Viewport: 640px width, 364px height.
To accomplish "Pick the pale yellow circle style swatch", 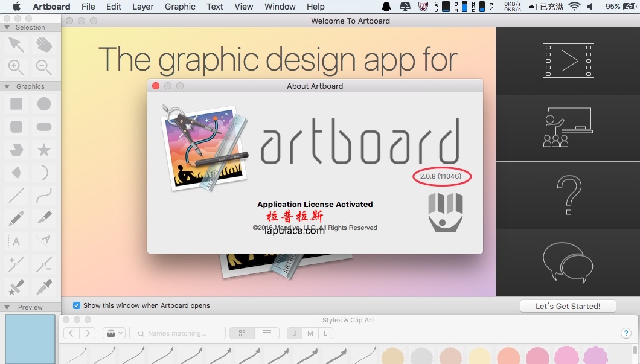I will pos(479,356).
